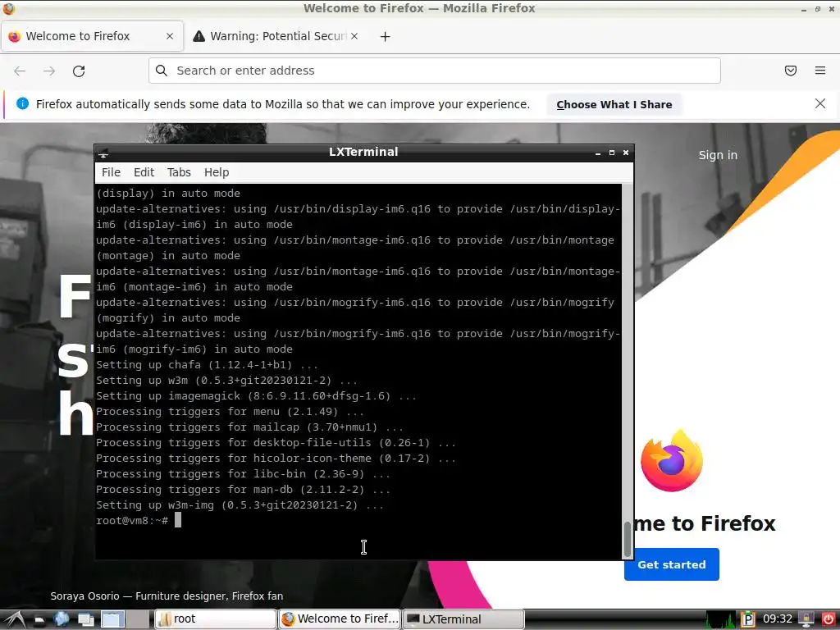Click the LXTerminal title bar window icon

click(103, 153)
